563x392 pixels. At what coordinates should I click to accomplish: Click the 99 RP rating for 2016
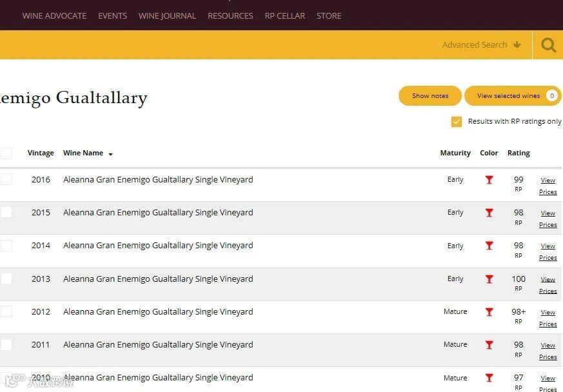tap(519, 184)
